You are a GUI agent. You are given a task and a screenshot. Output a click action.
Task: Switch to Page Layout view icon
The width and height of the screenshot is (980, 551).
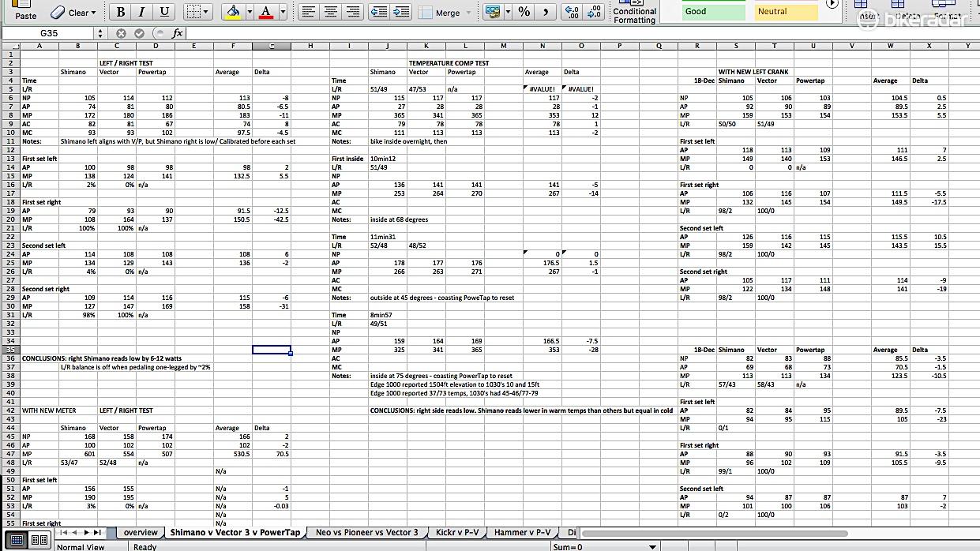39,541
